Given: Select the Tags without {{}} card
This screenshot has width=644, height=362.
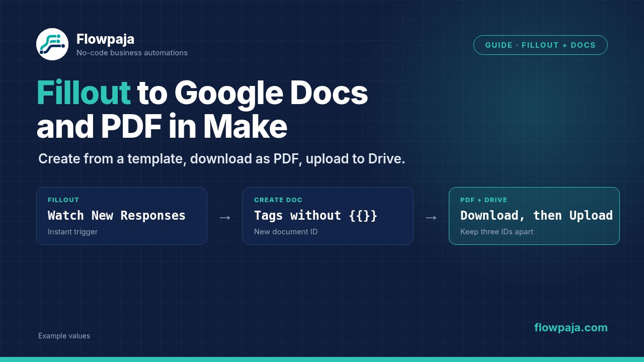Looking at the screenshot, I should click(328, 216).
